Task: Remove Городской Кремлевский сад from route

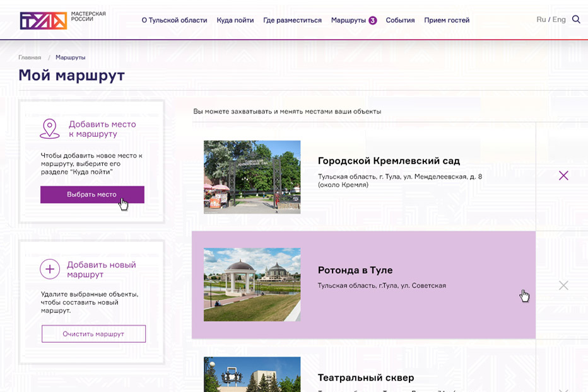Action: coord(563,175)
